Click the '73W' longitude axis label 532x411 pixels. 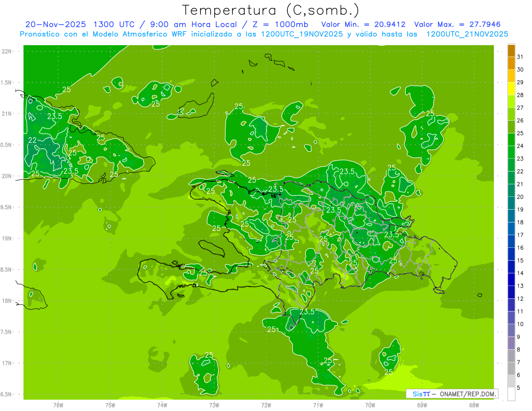coord(214,405)
